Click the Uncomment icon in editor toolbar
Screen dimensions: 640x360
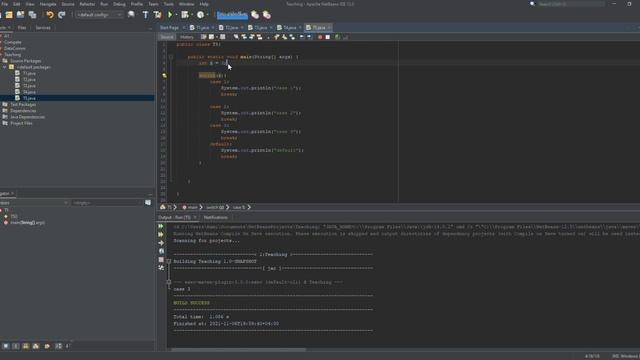point(345,37)
